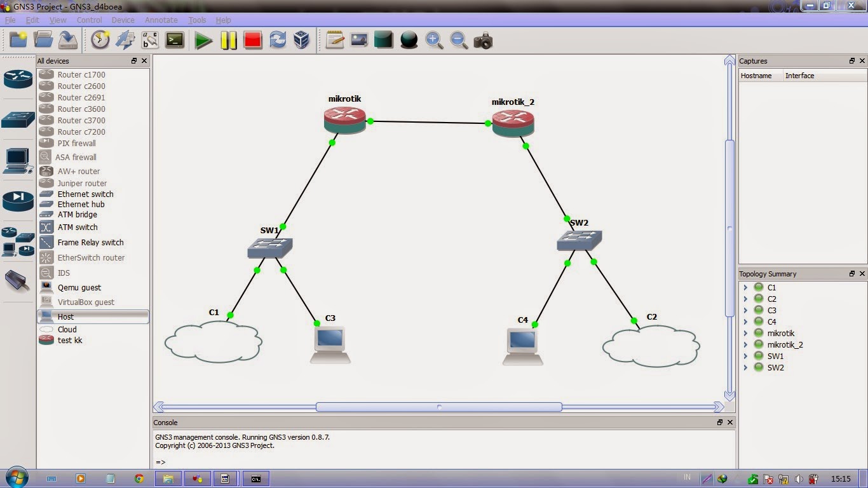This screenshot has width=868, height=488.
Task: Open the Annotate menu
Action: click(x=161, y=20)
